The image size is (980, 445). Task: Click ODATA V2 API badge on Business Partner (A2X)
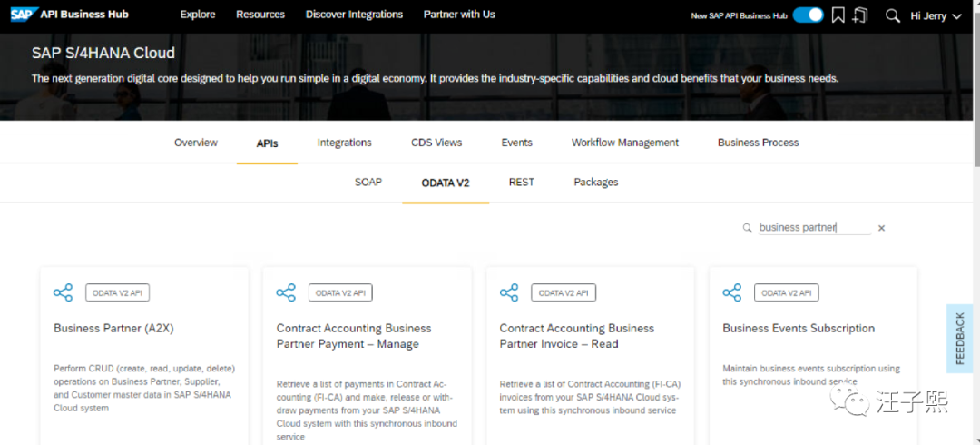117,292
